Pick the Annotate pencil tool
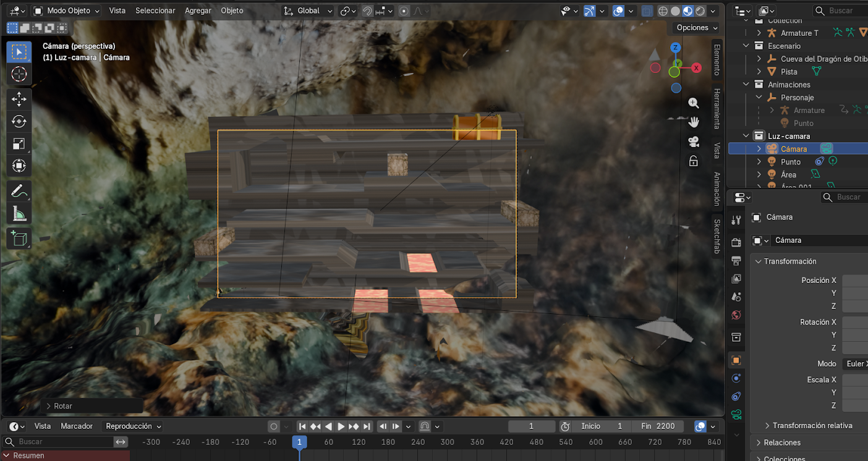Image resolution: width=868 pixels, height=461 pixels. [x=19, y=191]
